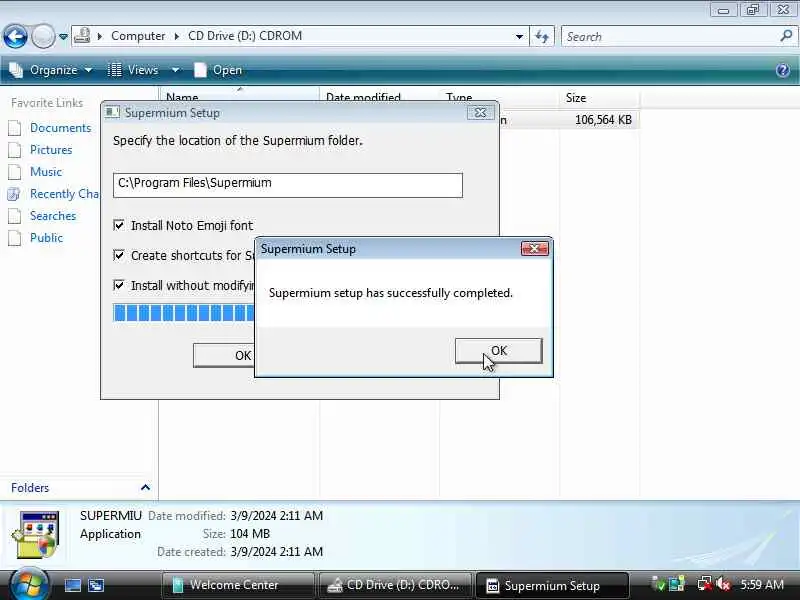The width and height of the screenshot is (800, 600).
Task: Sort by Size column header
Action: [599, 97]
